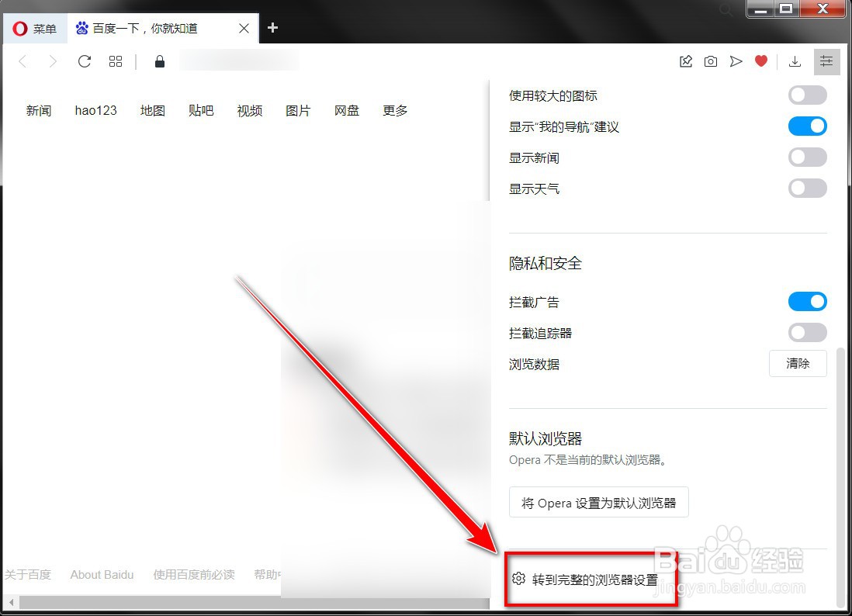
Task: Enable 使用较大的图标 toggle
Action: (x=808, y=95)
